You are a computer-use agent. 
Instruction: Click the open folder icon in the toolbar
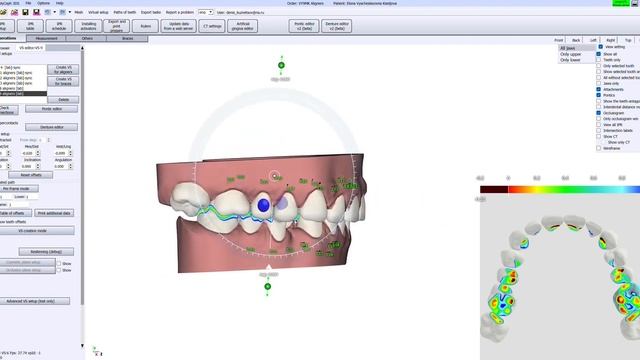[3, 12]
